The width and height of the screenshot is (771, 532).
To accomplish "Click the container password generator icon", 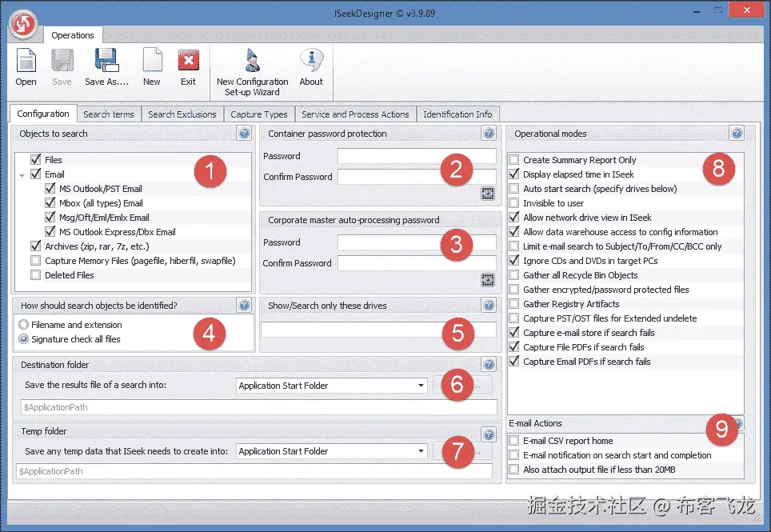I will pos(487,194).
